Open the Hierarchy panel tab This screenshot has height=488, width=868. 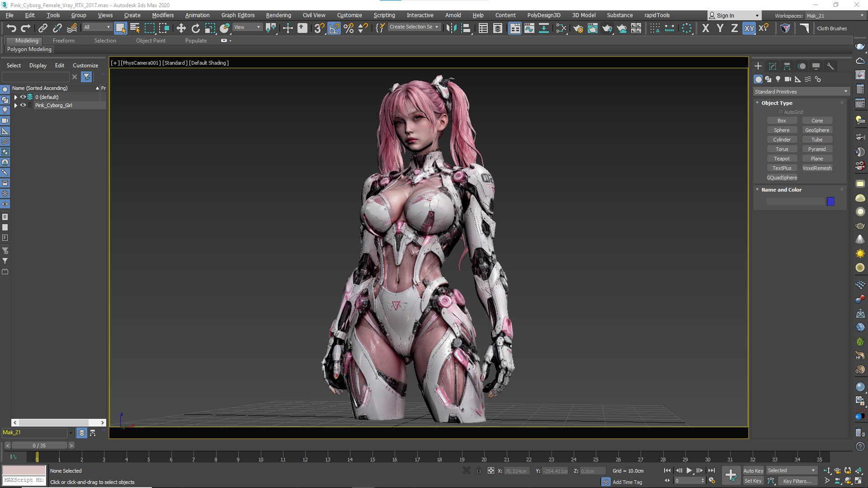787,66
